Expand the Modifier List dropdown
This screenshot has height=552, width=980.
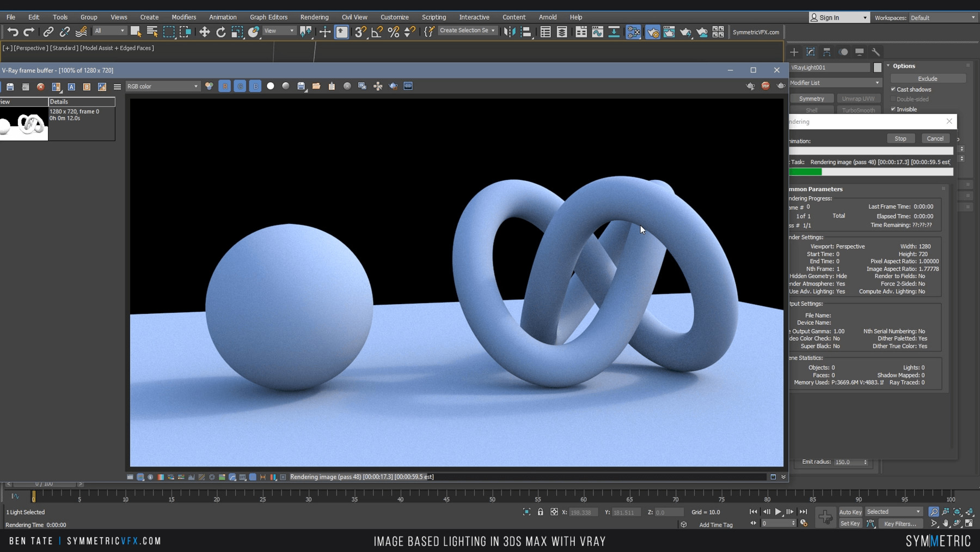(x=834, y=83)
